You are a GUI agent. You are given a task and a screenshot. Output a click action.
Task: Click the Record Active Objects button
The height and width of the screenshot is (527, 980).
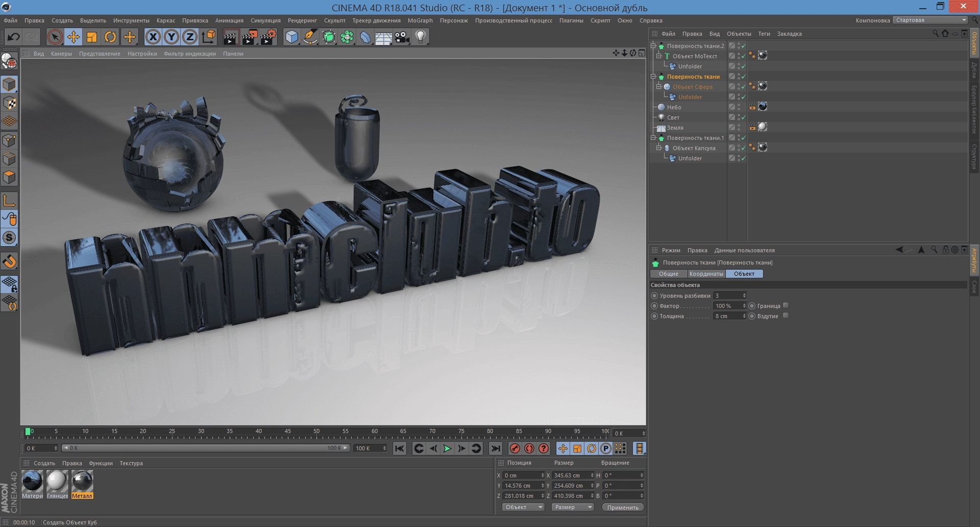coord(515,448)
